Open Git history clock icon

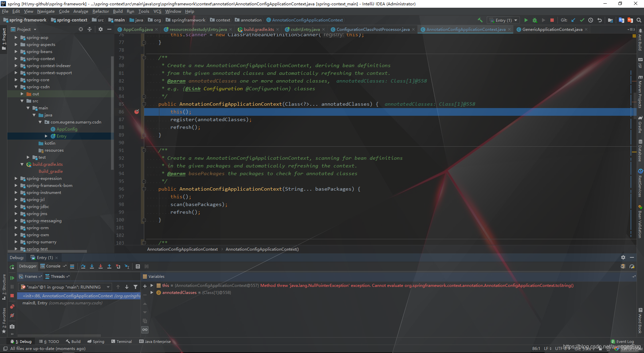click(x=591, y=20)
